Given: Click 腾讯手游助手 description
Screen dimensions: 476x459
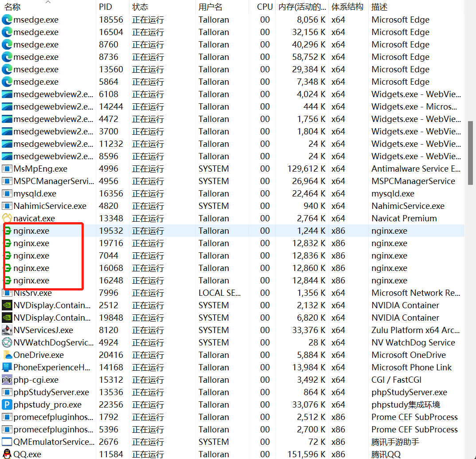Looking at the screenshot, I should pyautogui.click(x=395, y=442).
